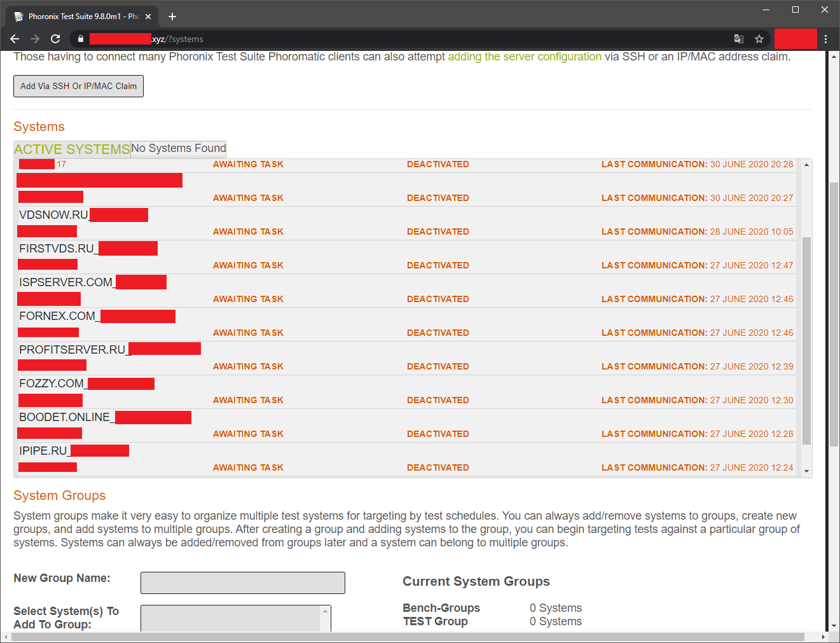Focus the New Group Name field
The image size is (840, 643).
[x=243, y=583]
